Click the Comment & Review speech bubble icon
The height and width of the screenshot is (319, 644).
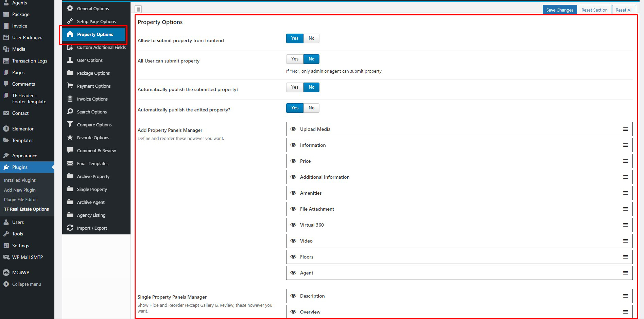click(x=70, y=150)
